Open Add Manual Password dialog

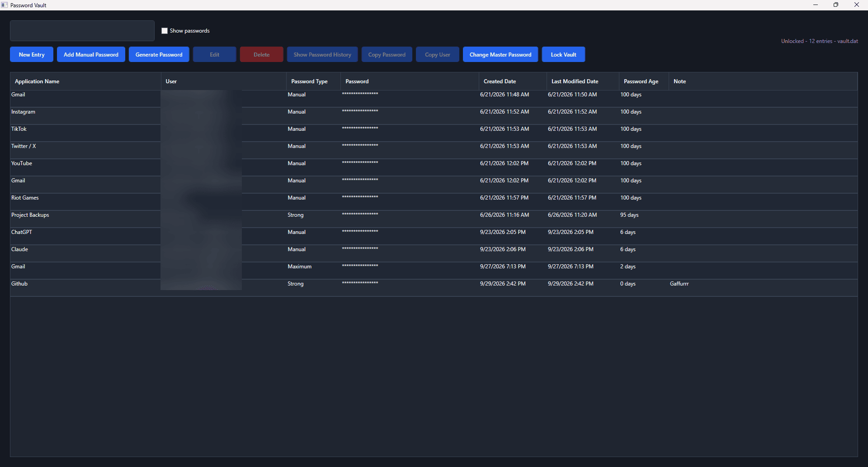pyautogui.click(x=91, y=54)
